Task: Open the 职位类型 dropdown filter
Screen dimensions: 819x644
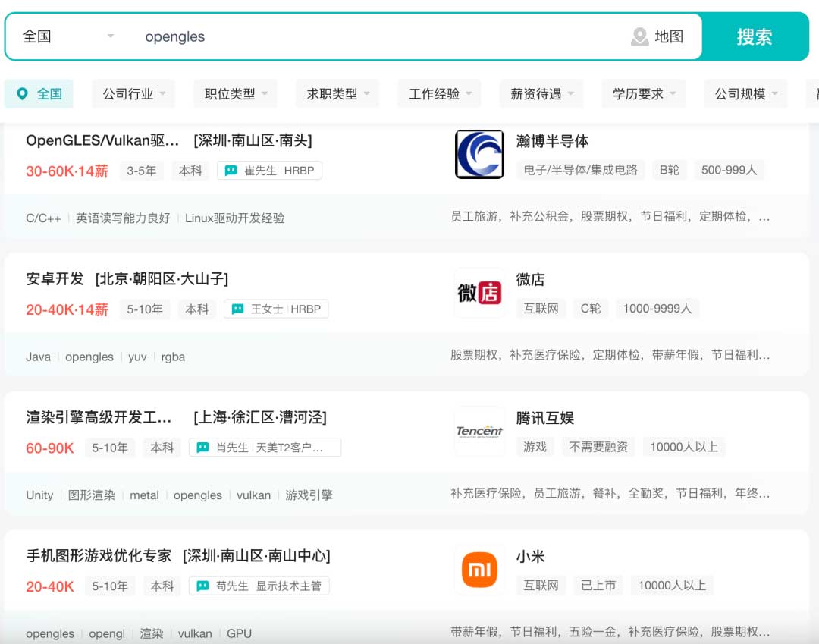Action: [235, 94]
